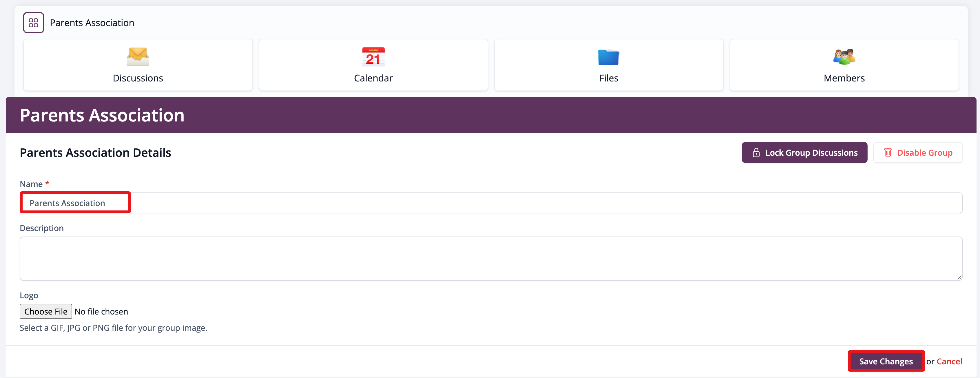The width and height of the screenshot is (980, 378).
Task: Select the Members tab label
Action: [x=844, y=78]
